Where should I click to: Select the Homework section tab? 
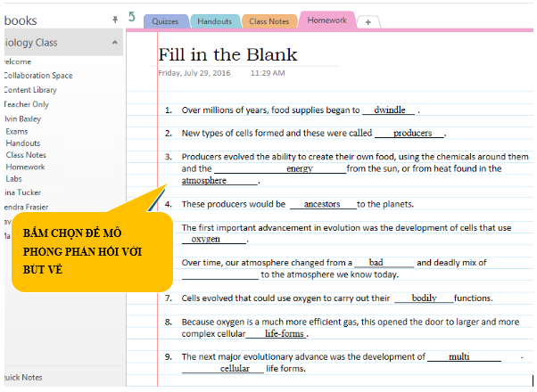click(327, 20)
